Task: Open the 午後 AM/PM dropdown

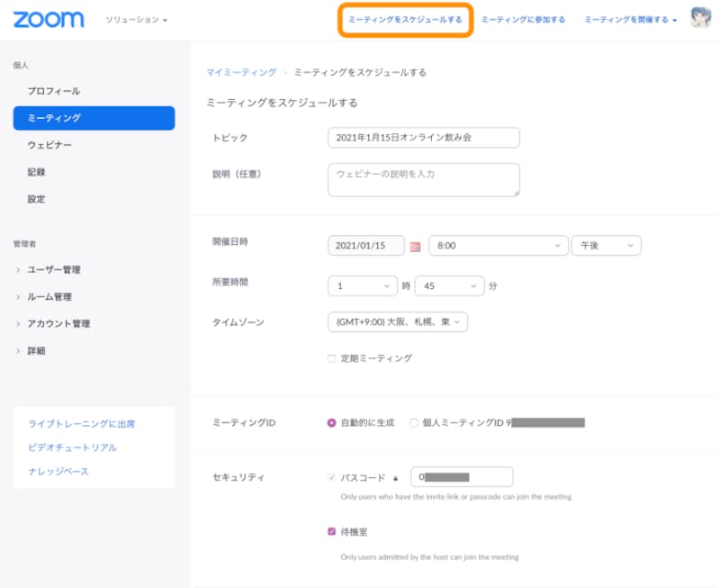Action: [x=606, y=244]
